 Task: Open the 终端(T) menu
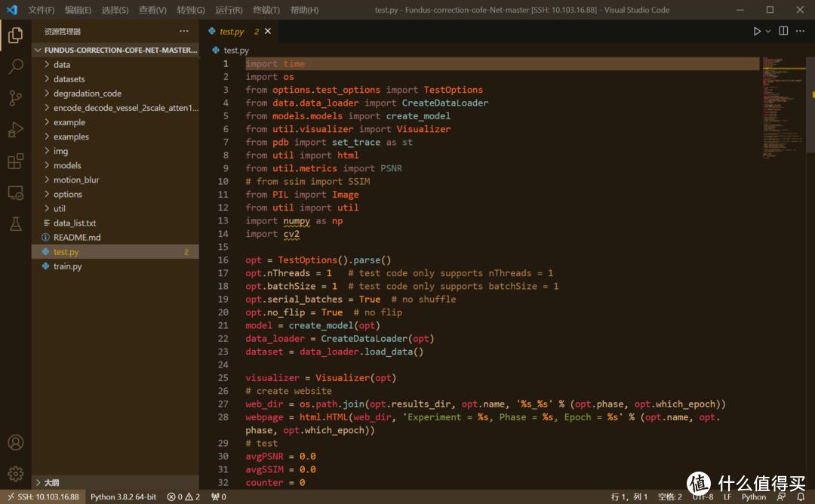pyautogui.click(x=266, y=11)
